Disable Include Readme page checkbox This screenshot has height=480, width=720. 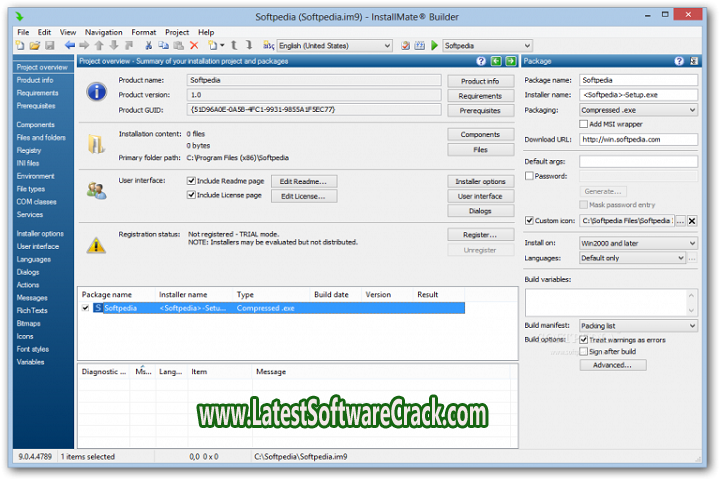pyautogui.click(x=192, y=181)
